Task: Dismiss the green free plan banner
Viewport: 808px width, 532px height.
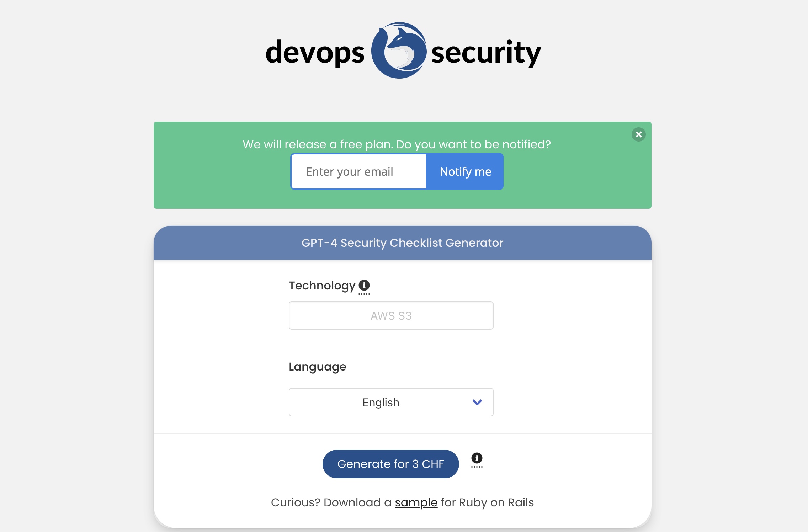Action: (638, 134)
